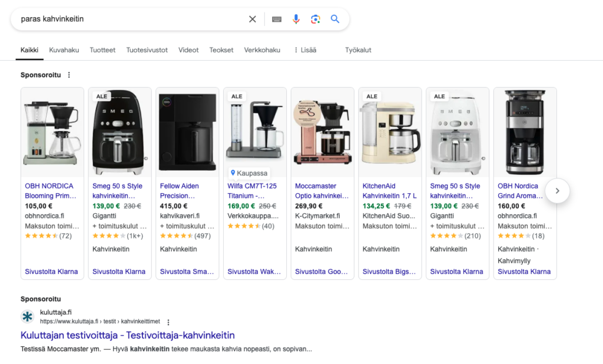
Task: Click the kuluttaja.fi asterisk favicon
Action: click(27, 316)
